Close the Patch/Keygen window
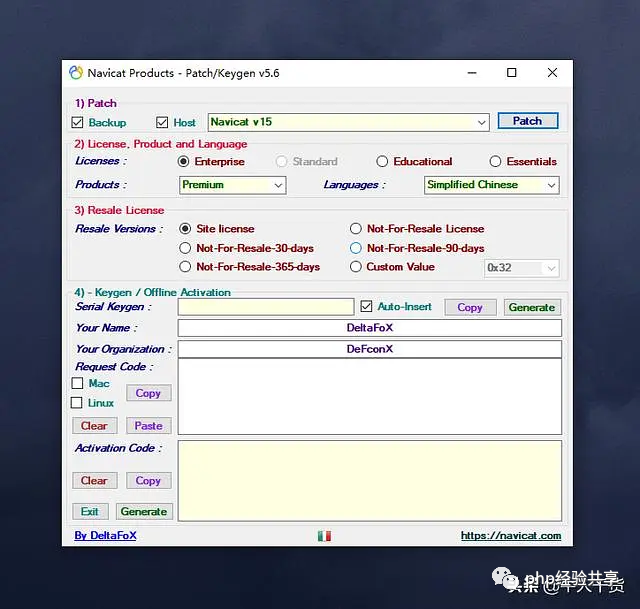640x609 pixels. coord(552,73)
